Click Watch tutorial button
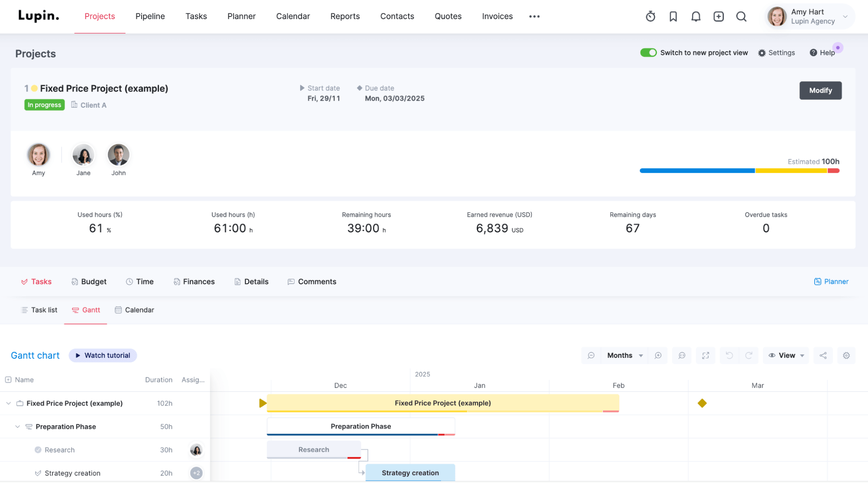 click(102, 355)
